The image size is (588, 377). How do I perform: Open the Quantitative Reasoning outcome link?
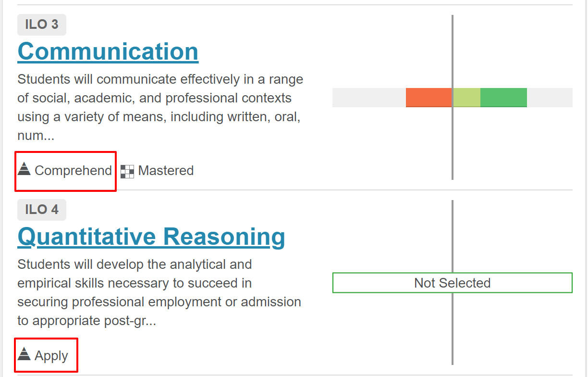(151, 237)
